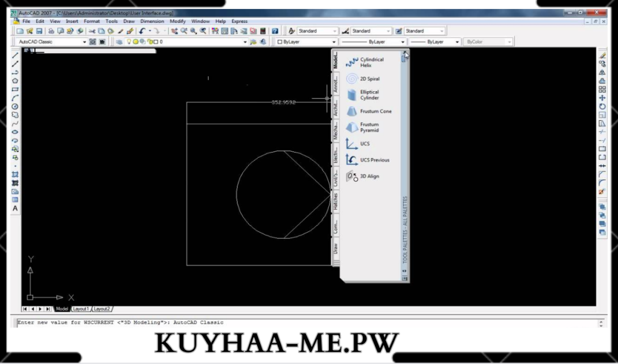The height and width of the screenshot is (364, 618).
Task: Select the Table tool in Draw toolbar
Action: (x=15, y=200)
